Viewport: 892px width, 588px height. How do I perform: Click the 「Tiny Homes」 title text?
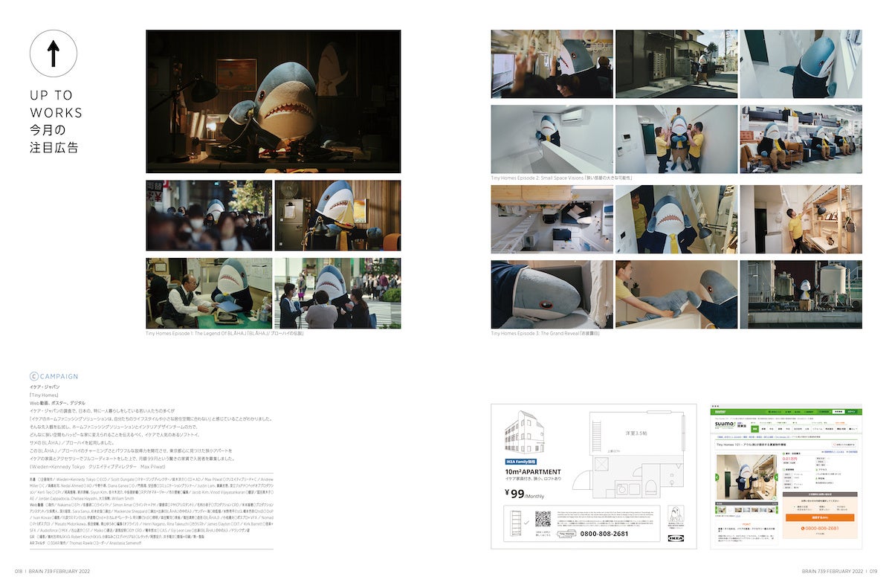pos(44,395)
